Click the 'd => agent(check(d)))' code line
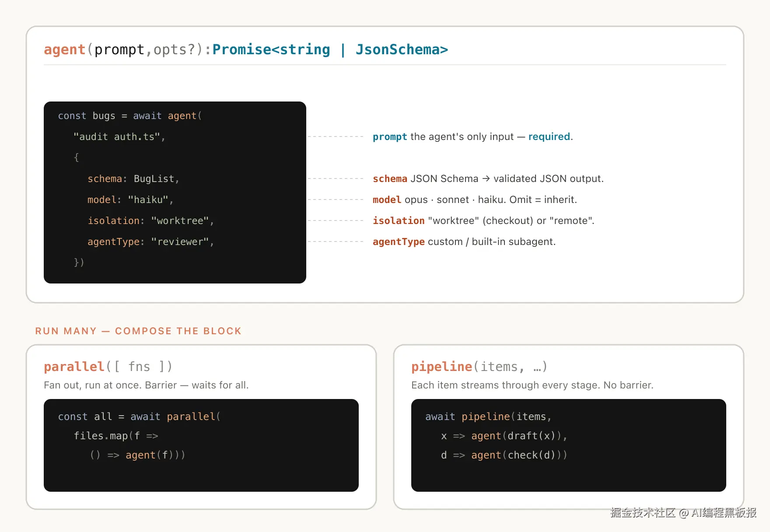 click(x=504, y=455)
